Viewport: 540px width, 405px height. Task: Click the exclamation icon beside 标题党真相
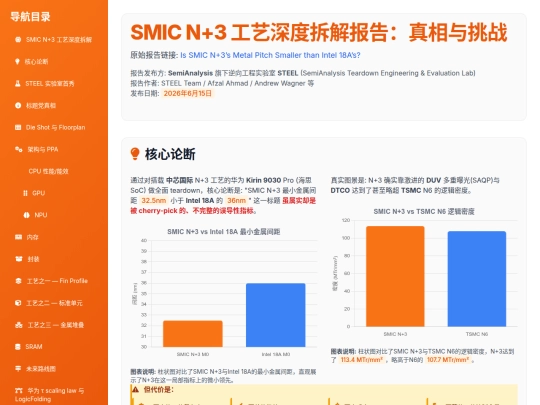tap(18, 105)
